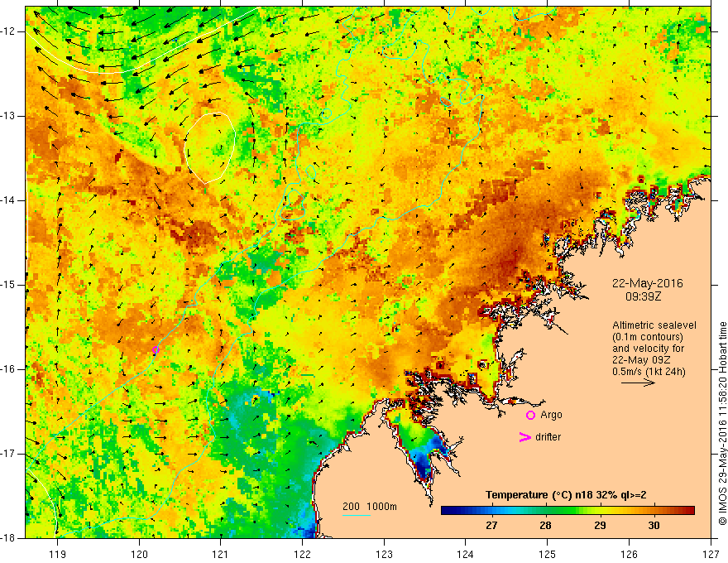Click the 'and velocity for' caption line
The image size is (728, 563).
pyautogui.click(x=648, y=349)
